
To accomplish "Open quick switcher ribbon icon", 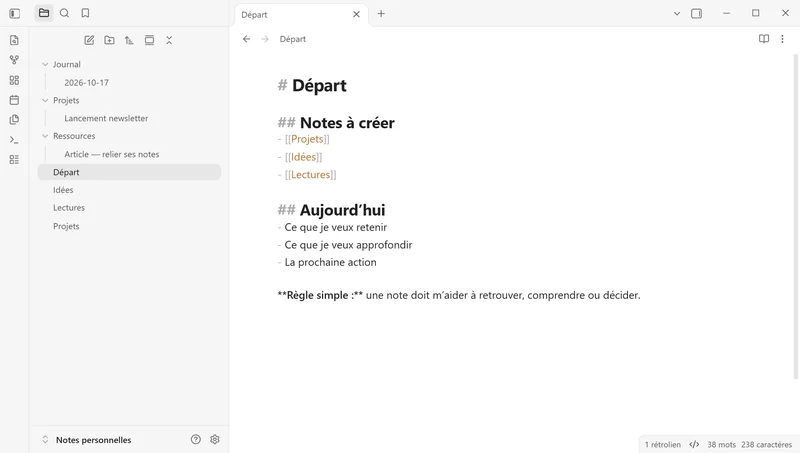I will coord(14,40).
